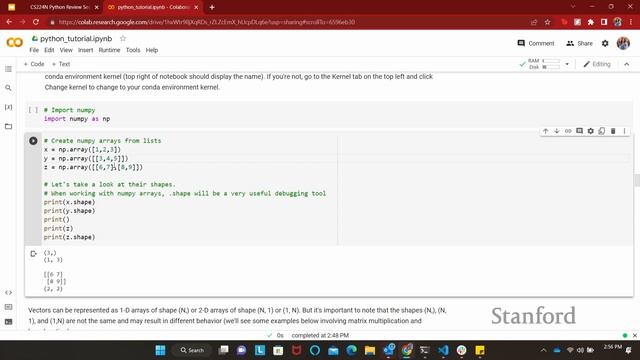Open the taskbar clock at 2:56 PM
The width and height of the screenshot is (640, 360).
(613, 347)
